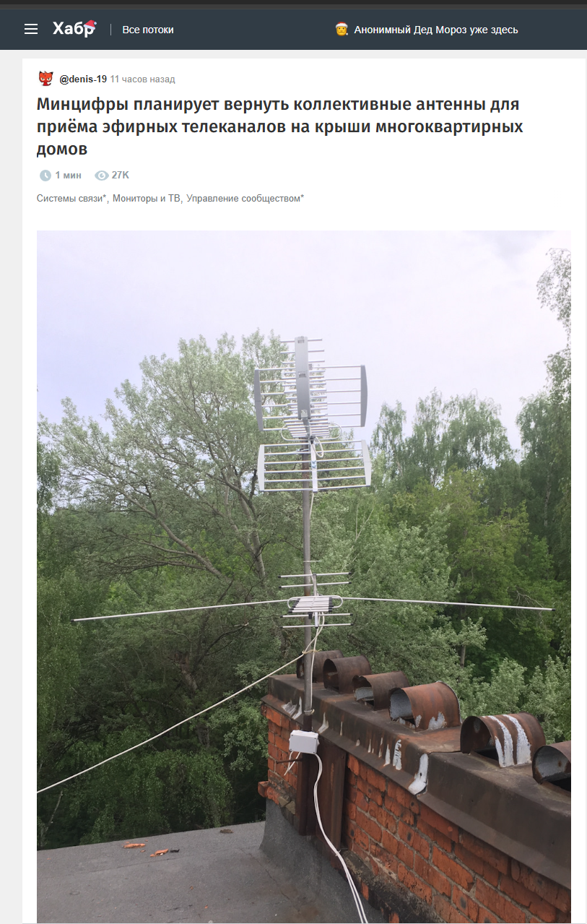Click the 11 часов назад timestamp
Screen dimensions: 587x924
[x=143, y=79]
